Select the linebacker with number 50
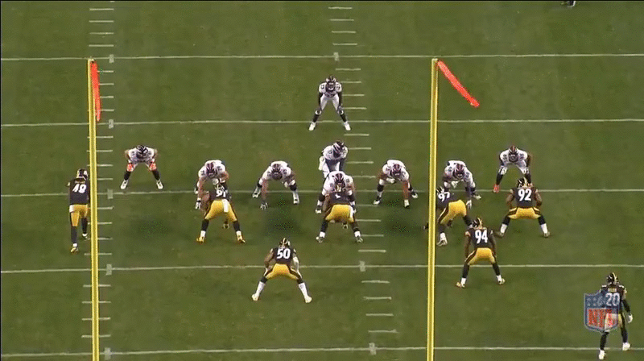Image resolution: width=644 pixels, height=361 pixels. point(283,270)
